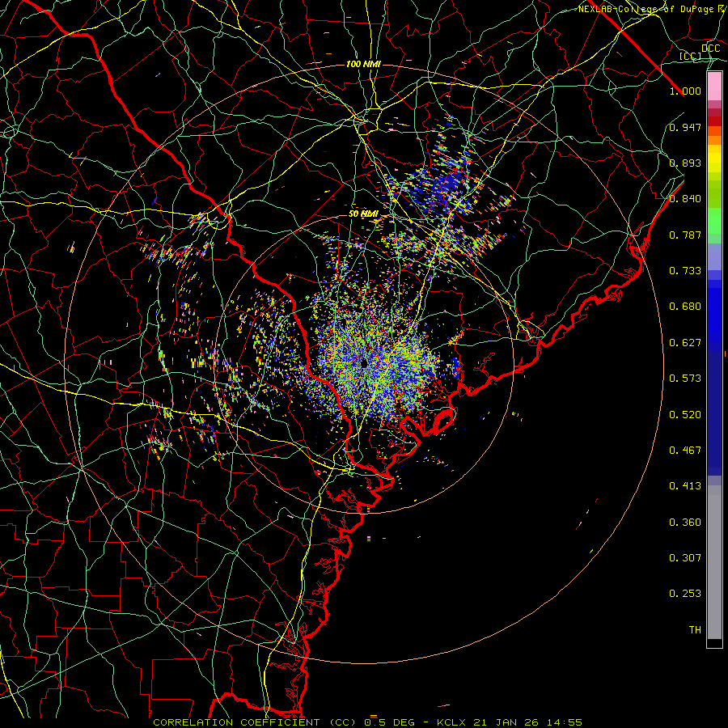Click the 0.413 scale value

pos(685,486)
